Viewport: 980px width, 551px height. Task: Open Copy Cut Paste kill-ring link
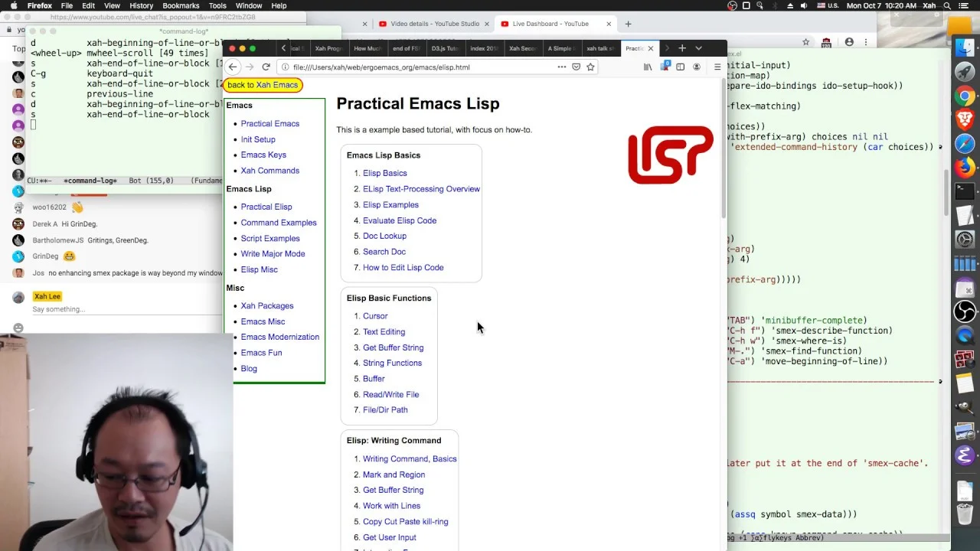pyautogui.click(x=406, y=522)
